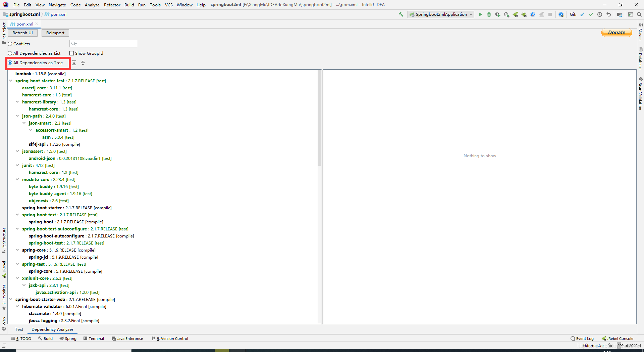The height and width of the screenshot is (352, 644).
Task: Click the Reimport button
Action: point(55,33)
